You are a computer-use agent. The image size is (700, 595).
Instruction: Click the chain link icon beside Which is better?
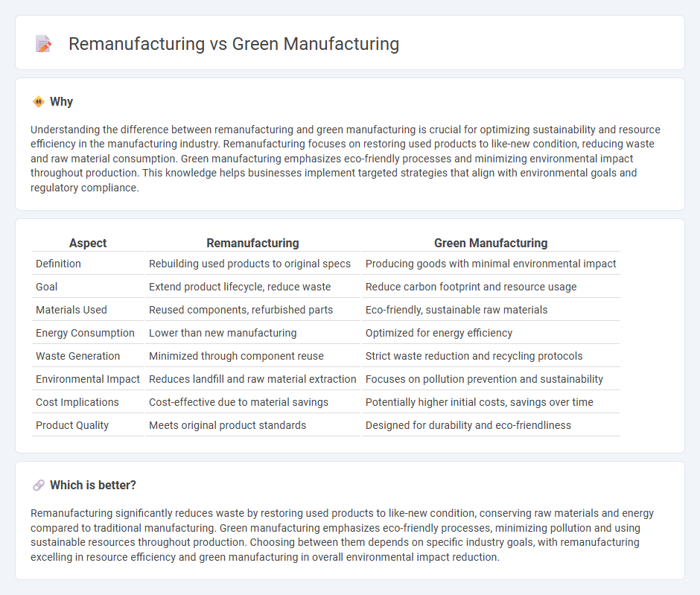(39, 486)
